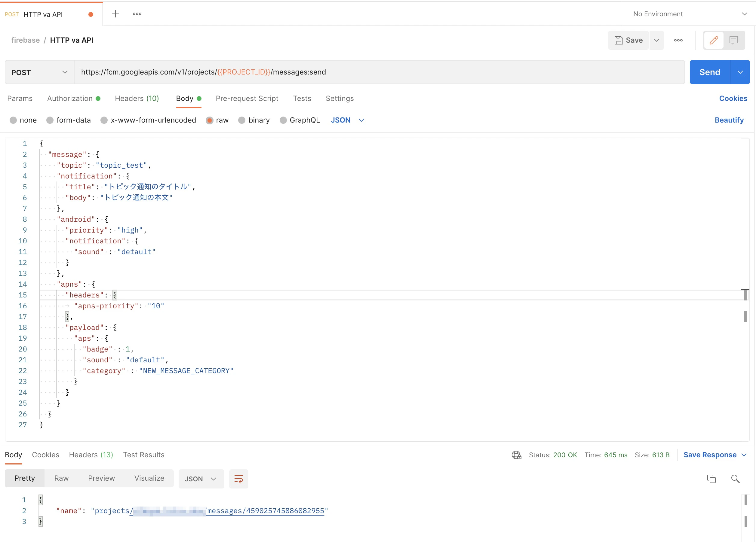The image size is (756, 542).
Task: Open request Settings tab
Action: pyautogui.click(x=340, y=98)
